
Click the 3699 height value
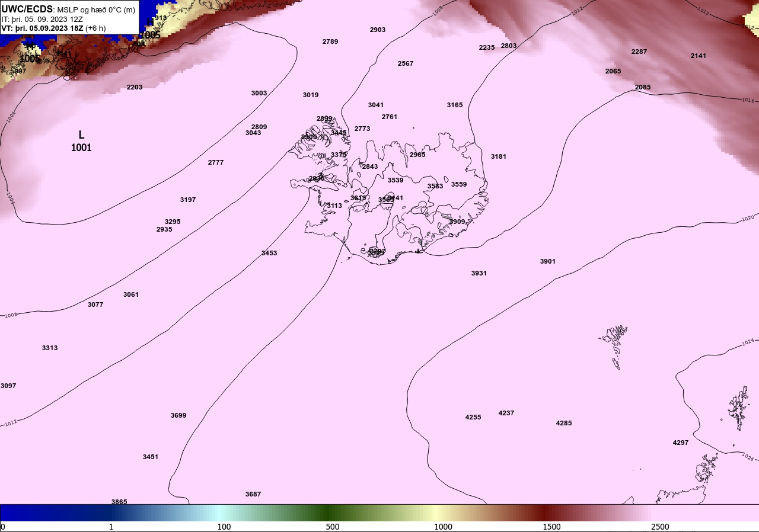pos(178,415)
